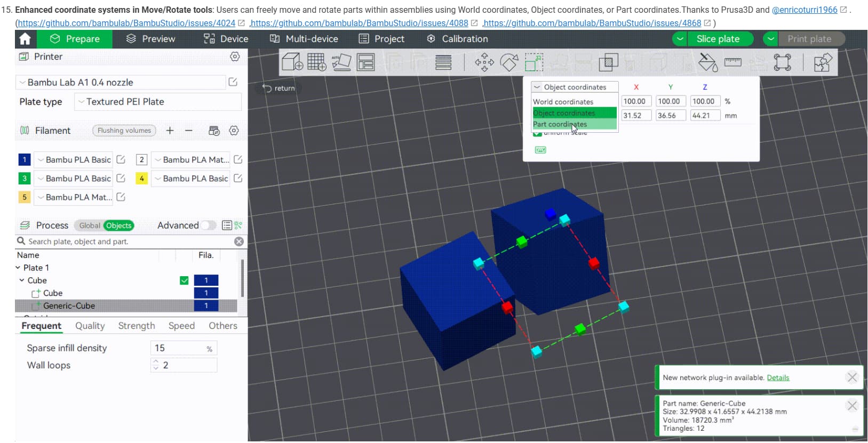Open filament 5 Bambu PLA Matte dropdown
The height and width of the screenshot is (443, 868).
click(x=74, y=197)
